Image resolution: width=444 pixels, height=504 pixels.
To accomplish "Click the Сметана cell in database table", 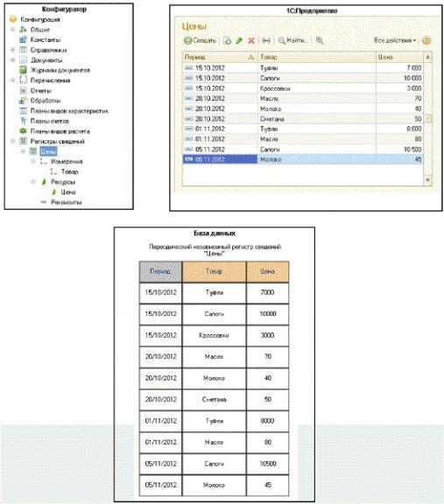I will pyautogui.click(x=214, y=400).
